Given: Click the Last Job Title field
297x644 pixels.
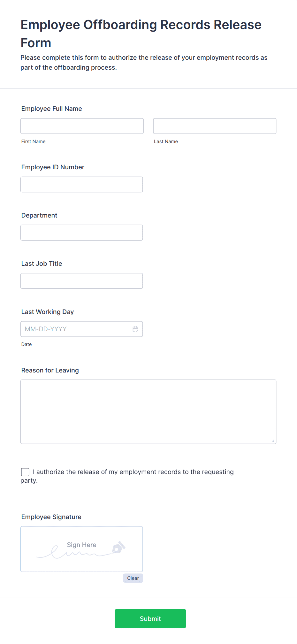Looking at the screenshot, I should pyautogui.click(x=82, y=281).
